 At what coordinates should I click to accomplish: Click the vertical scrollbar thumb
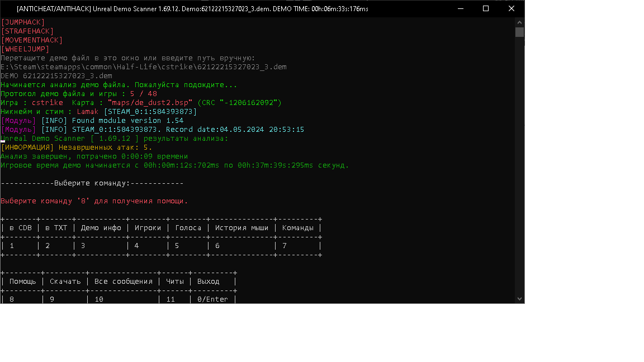click(x=519, y=32)
